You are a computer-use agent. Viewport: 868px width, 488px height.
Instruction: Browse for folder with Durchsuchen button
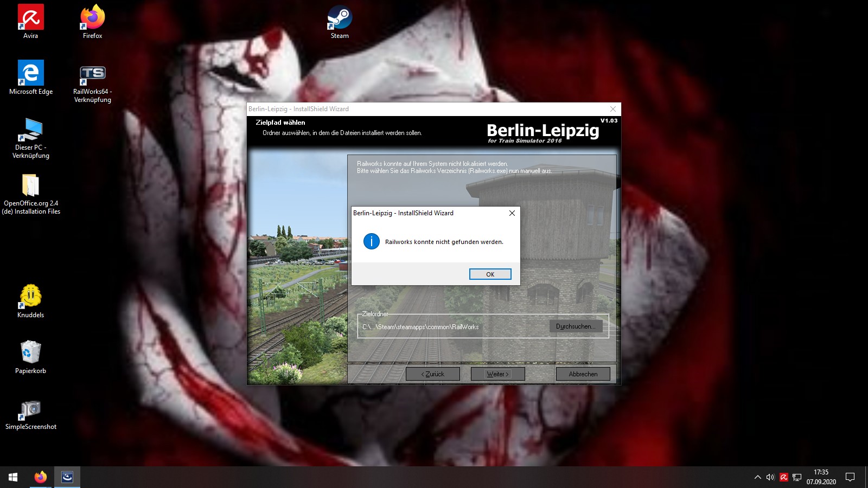[576, 326]
